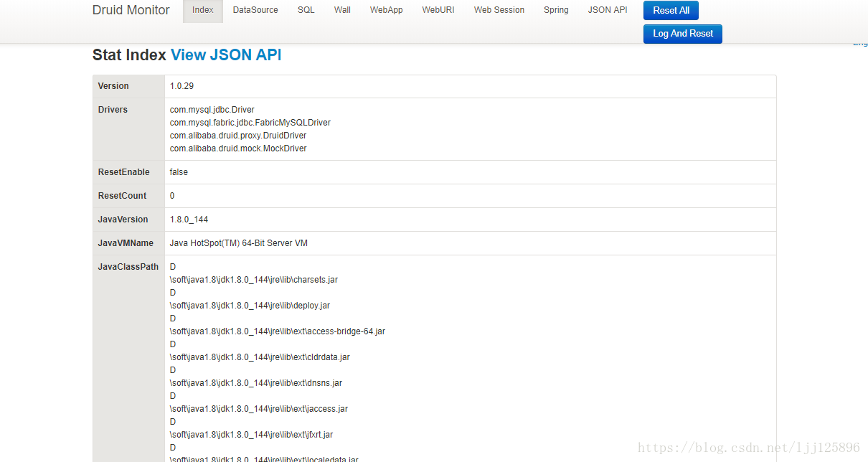Select the JavaVMName label cell
The width and height of the screenshot is (868, 462).
click(129, 243)
